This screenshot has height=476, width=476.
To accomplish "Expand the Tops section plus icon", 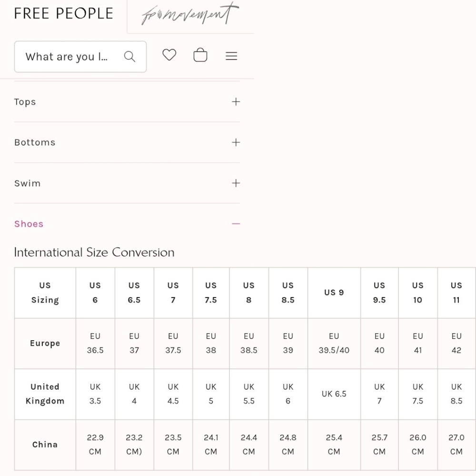I will click(x=236, y=102).
